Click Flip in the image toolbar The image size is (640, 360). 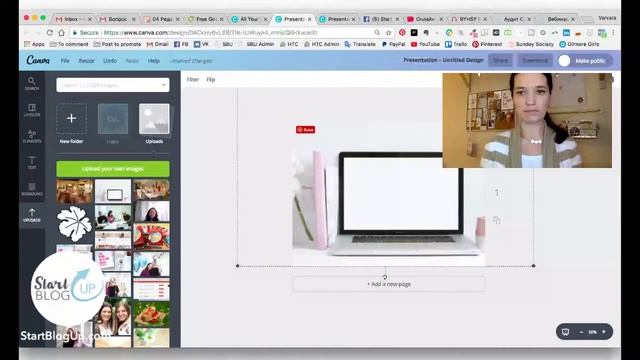pyautogui.click(x=211, y=80)
